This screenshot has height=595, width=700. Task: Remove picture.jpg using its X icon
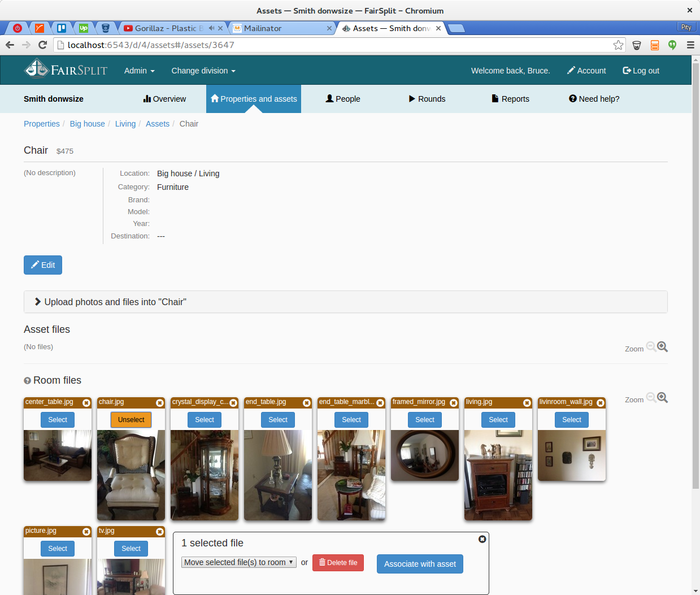[86, 532]
